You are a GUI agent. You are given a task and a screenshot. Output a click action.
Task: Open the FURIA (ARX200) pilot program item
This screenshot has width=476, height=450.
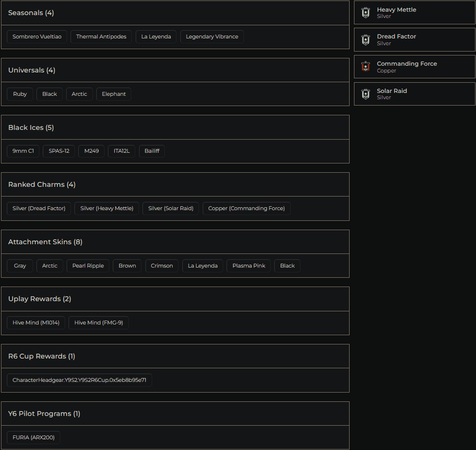coord(33,437)
